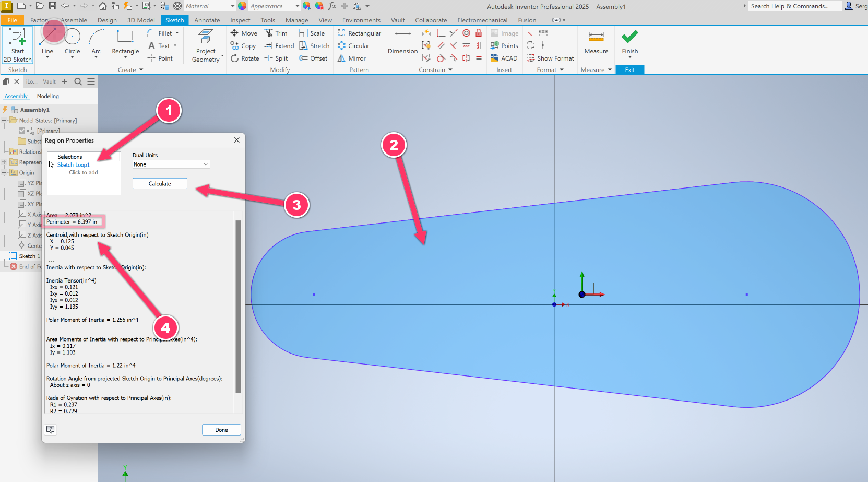Switch to the Modeling browser tab
Image resolution: width=868 pixels, height=482 pixels.
47,96
